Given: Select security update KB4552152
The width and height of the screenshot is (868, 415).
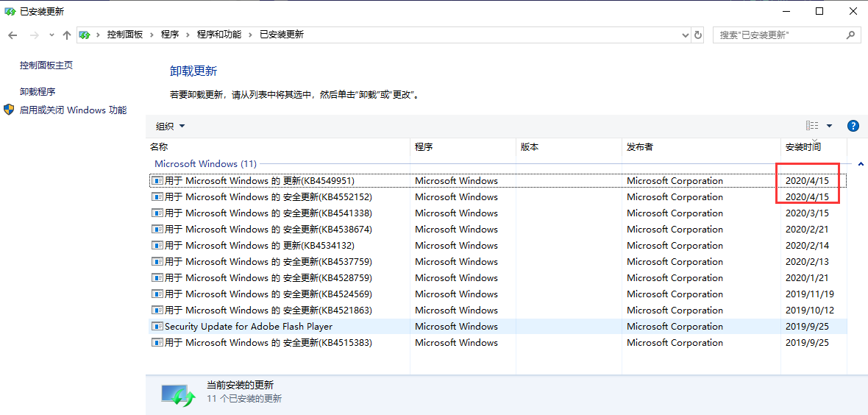Looking at the screenshot, I should point(498,196).
